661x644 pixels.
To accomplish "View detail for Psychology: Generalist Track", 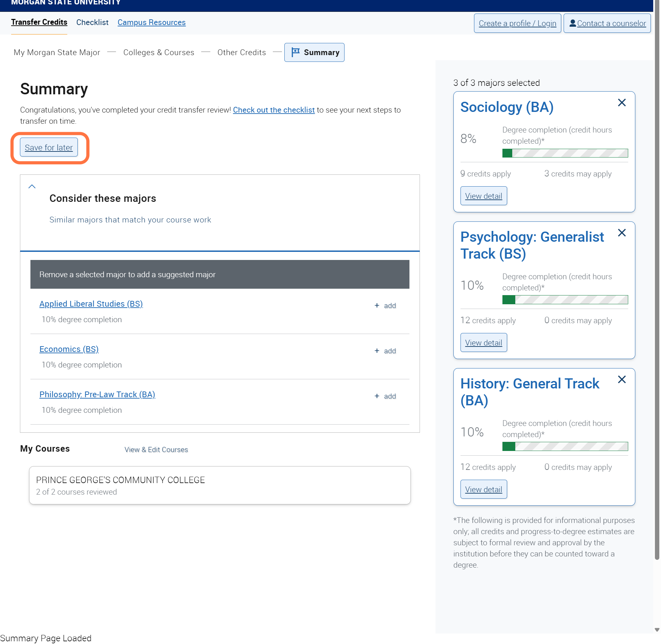I will coord(483,343).
